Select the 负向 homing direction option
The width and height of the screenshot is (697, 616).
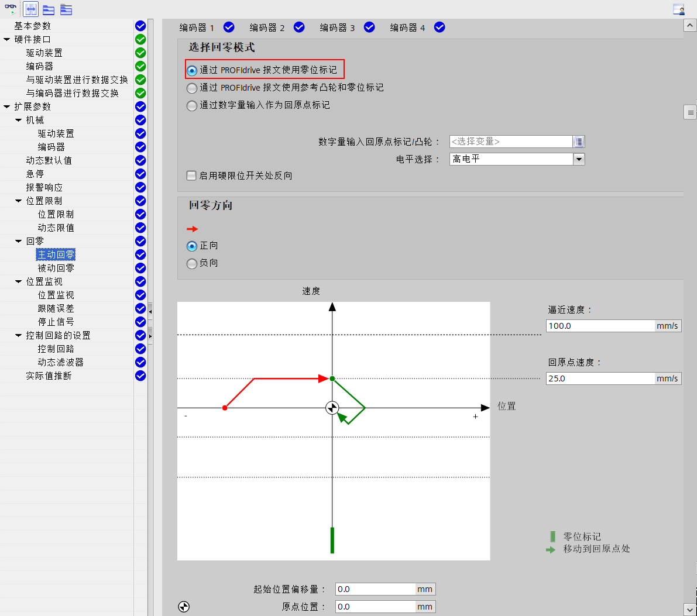coord(191,263)
